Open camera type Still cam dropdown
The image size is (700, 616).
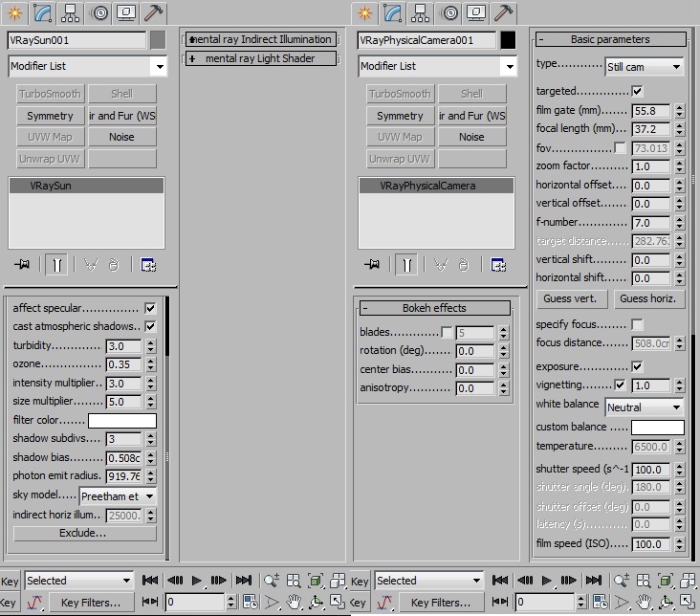point(645,67)
